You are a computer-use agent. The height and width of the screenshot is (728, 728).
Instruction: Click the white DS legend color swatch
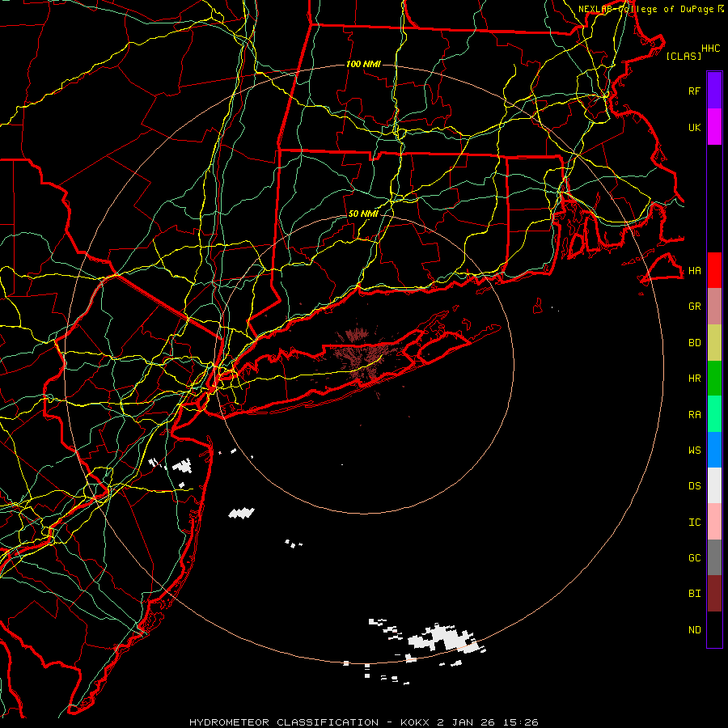(714, 485)
